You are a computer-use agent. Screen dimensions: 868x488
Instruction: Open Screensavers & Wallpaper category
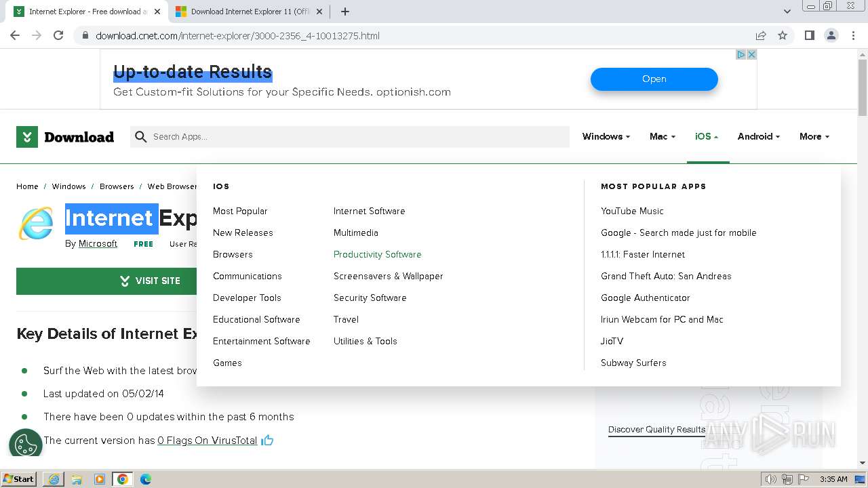pyautogui.click(x=388, y=276)
